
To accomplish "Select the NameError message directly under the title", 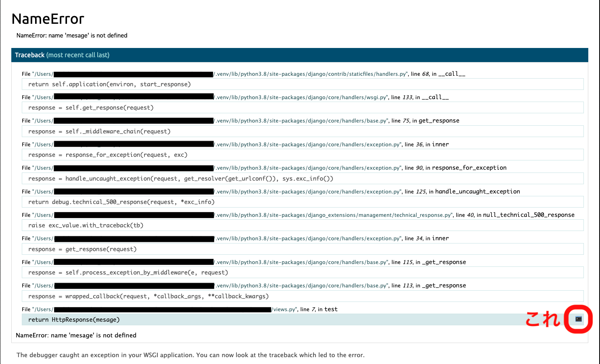I will (72, 35).
